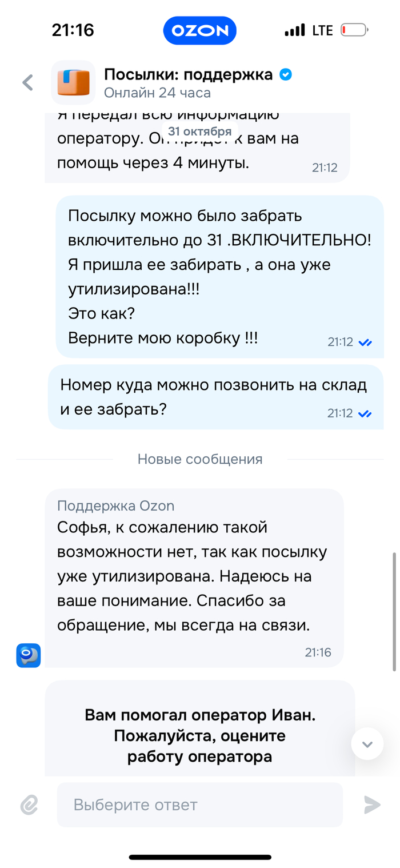The height and width of the screenshot is (868, 400).
Task: Tap the battery indicator in status bar
Action: 354,30
